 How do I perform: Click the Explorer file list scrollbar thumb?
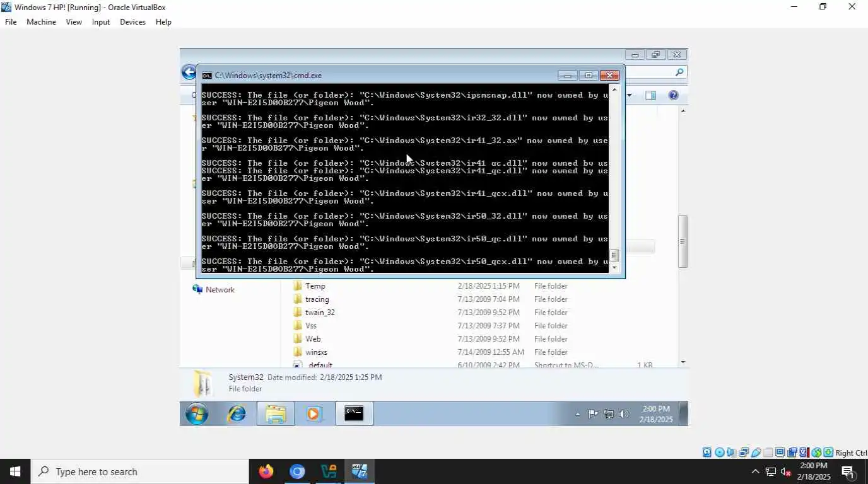[682, 241]
